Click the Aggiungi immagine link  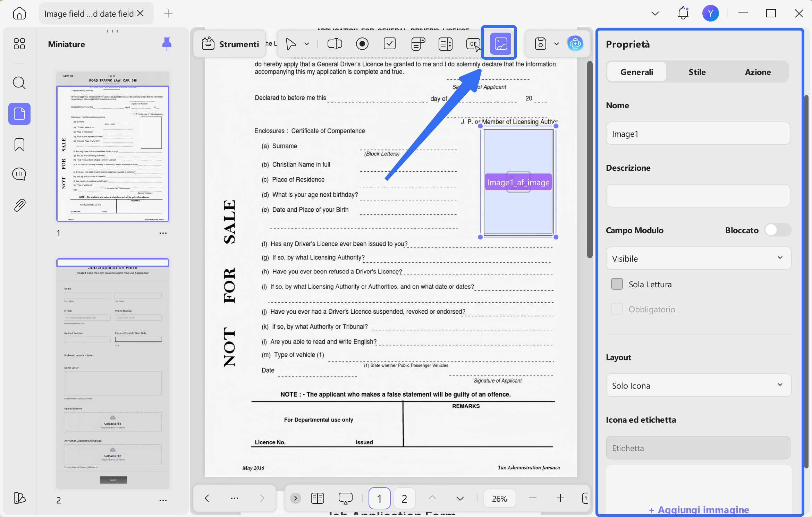pyautogui.click(x=699, y=509)
